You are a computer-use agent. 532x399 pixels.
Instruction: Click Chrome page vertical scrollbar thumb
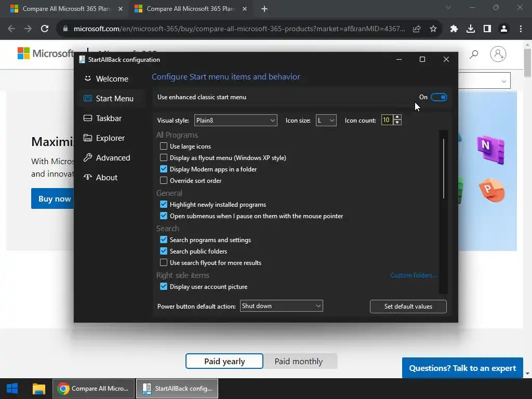pos(528,63)
